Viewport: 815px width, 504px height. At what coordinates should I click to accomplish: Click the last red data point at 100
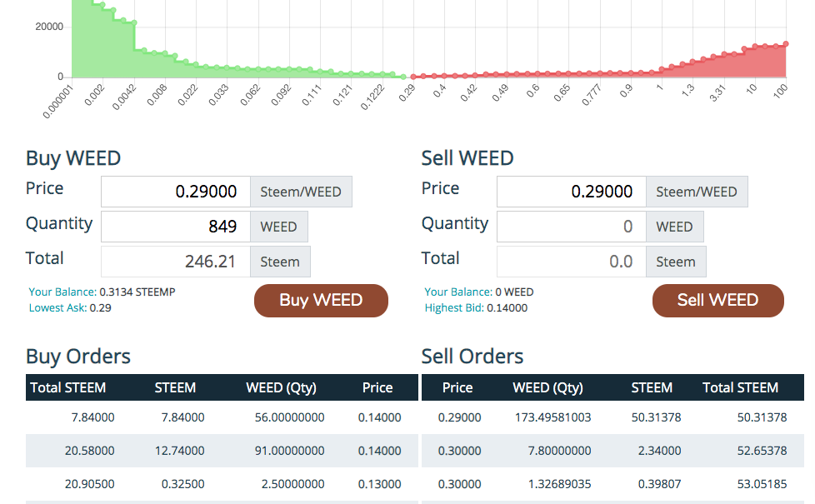[786, 44]
